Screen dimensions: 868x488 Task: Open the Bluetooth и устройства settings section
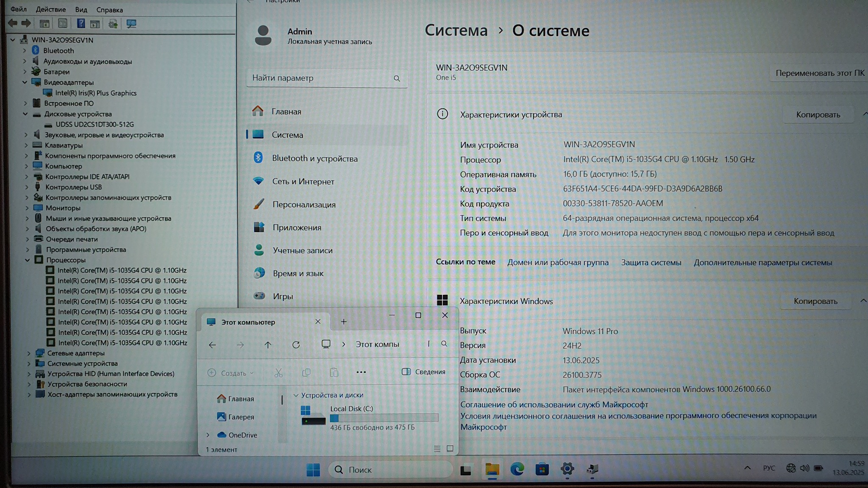[x=314, y=158]
